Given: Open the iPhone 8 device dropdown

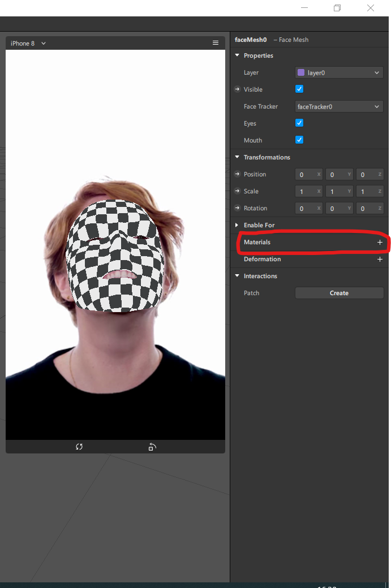Looking at the screenshot, I should tap(28, 44).
